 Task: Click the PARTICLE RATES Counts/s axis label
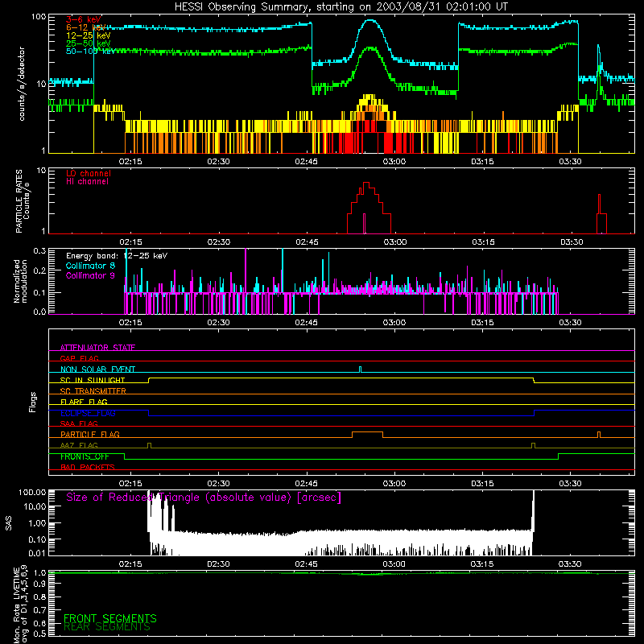[x=23, y=200]
